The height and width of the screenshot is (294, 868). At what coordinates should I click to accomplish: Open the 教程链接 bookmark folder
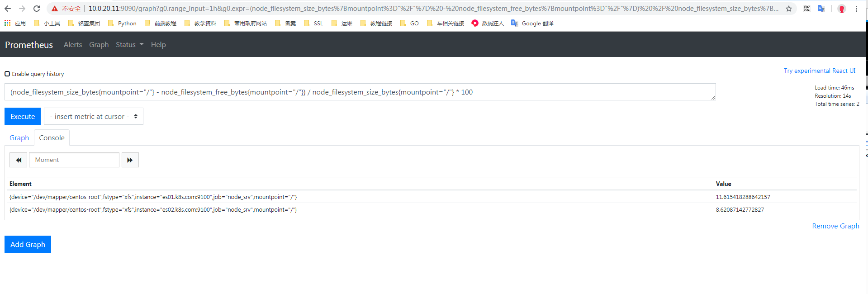pyautogui.click(x=376, y=23)
